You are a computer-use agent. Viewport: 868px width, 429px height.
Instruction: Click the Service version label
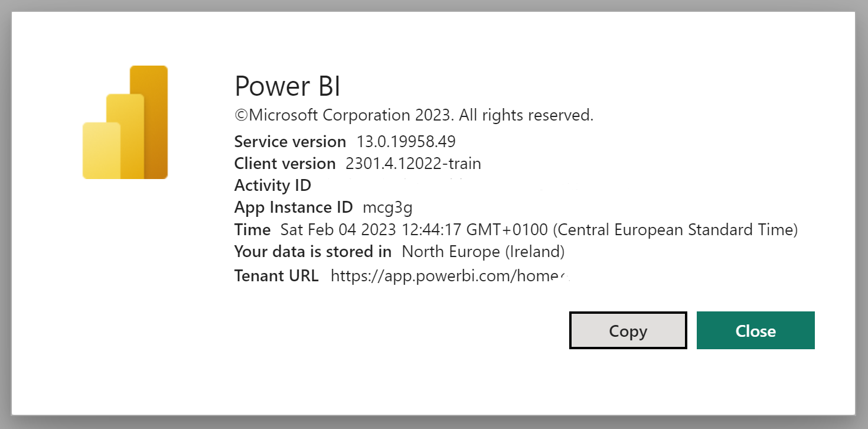tap(290, 141)
